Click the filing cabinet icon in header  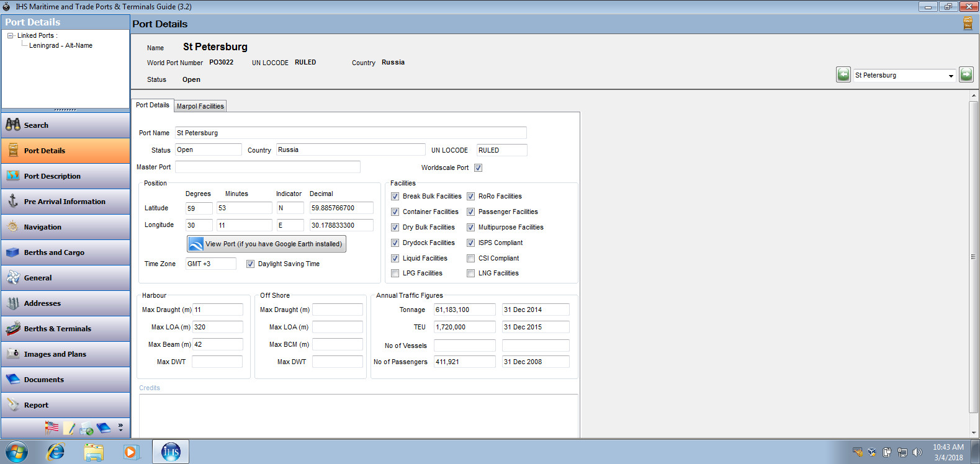tap(967, 24)
